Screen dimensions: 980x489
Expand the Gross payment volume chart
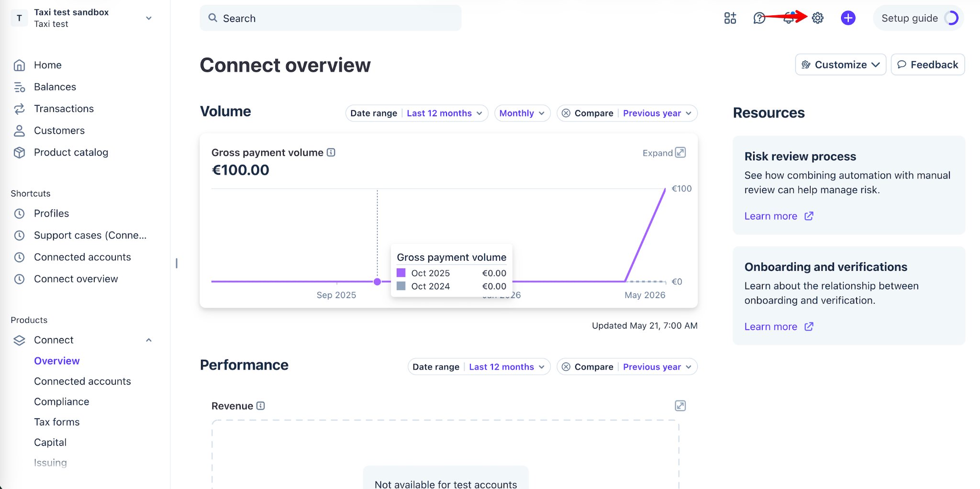(664, 153)
